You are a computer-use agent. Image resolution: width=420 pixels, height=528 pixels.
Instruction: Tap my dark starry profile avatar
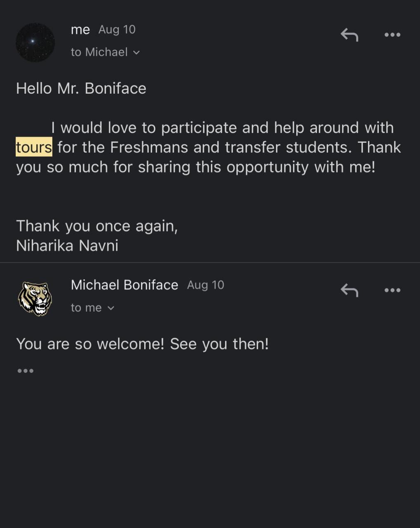[35, 42]
